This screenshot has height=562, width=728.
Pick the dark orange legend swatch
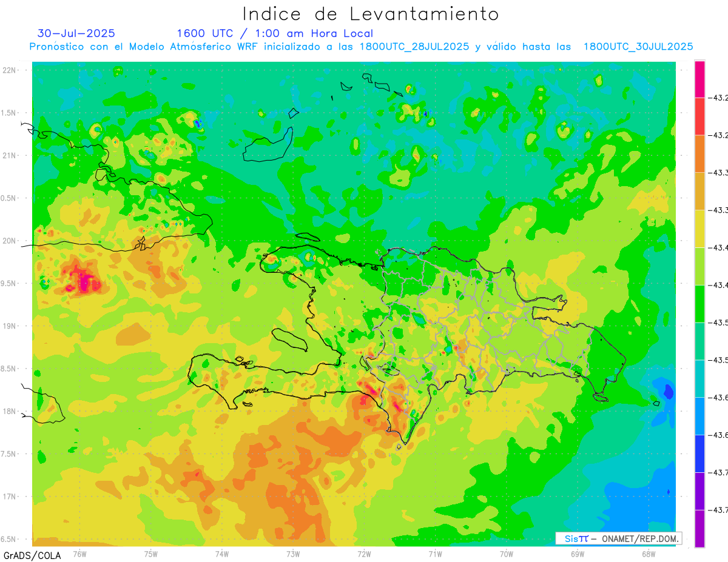pos(699,154)
